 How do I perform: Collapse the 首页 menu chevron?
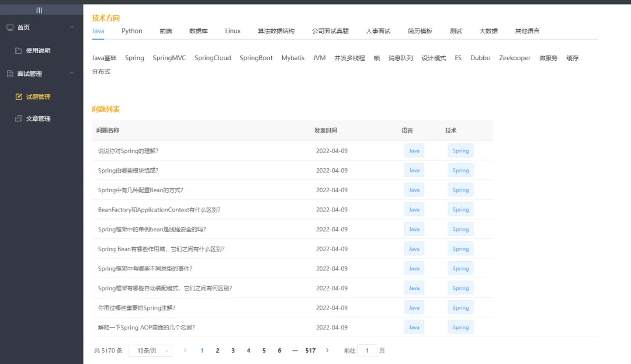pyautogui.click(x=72, y=27)
